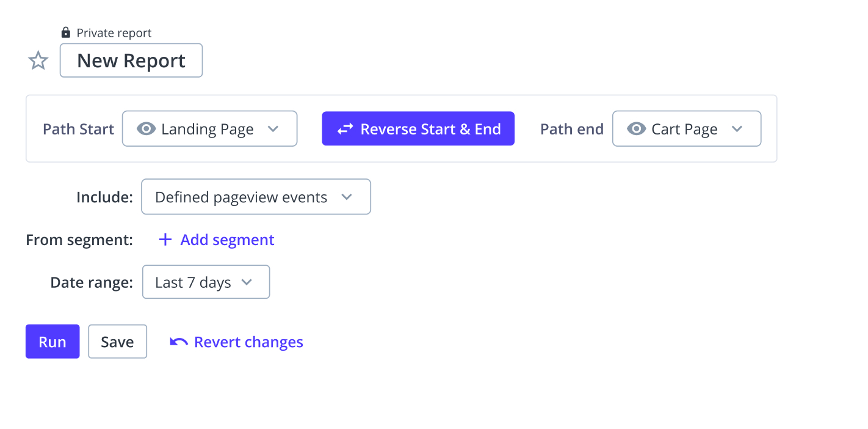This screenshot has height=429, width=868.
Task: Click the Reverse Start & End button
Action: (418, 128)
